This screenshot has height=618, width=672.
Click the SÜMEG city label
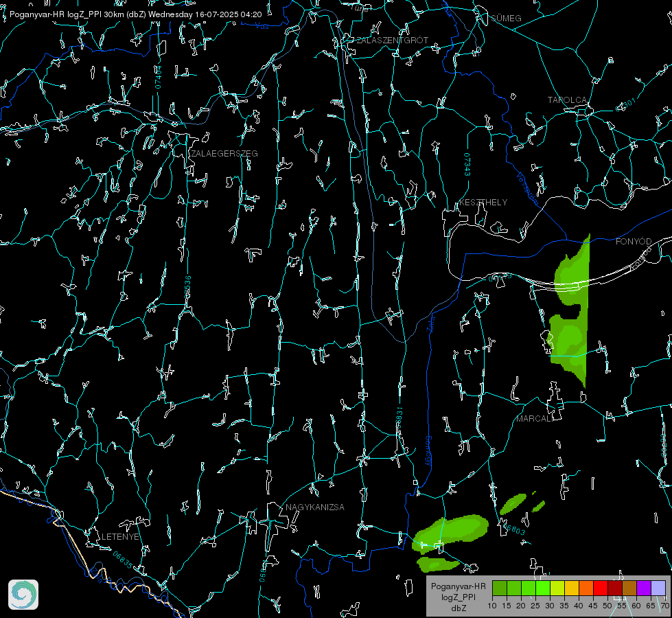(x=506, y=19)
